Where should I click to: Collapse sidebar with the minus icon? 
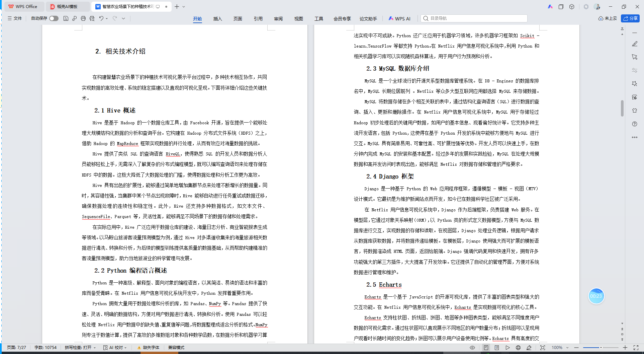[635, 33]
